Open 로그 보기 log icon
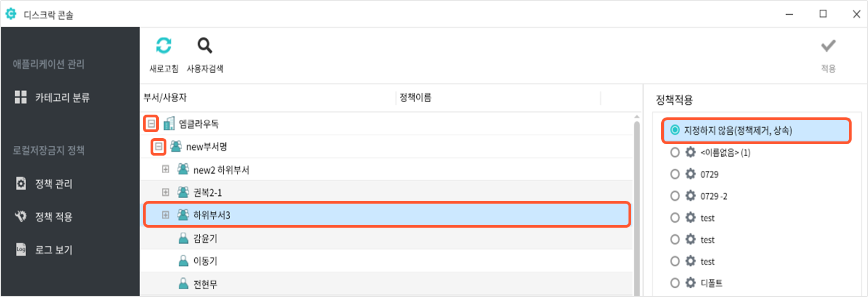This screenshot has width=868, height=297. click(21, 250)
